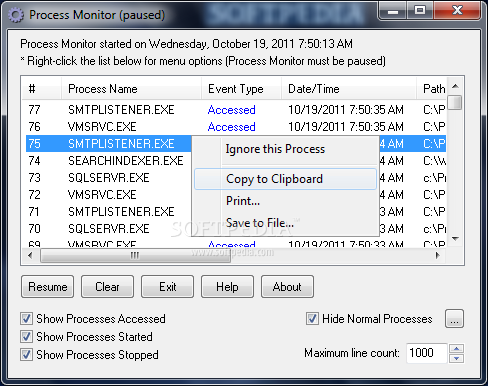
Task: Minimize the Process Monitor window
Action: coord(393,11)
